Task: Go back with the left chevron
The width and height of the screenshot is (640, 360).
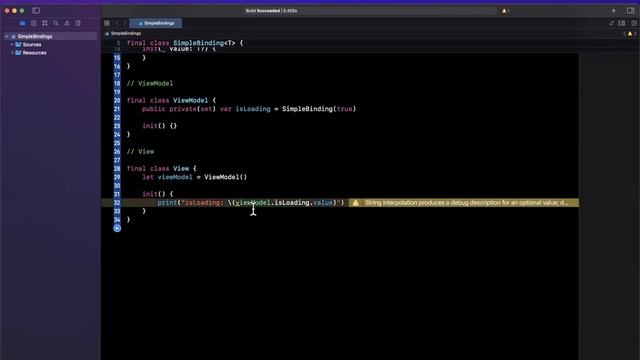Action: [117, 23]
